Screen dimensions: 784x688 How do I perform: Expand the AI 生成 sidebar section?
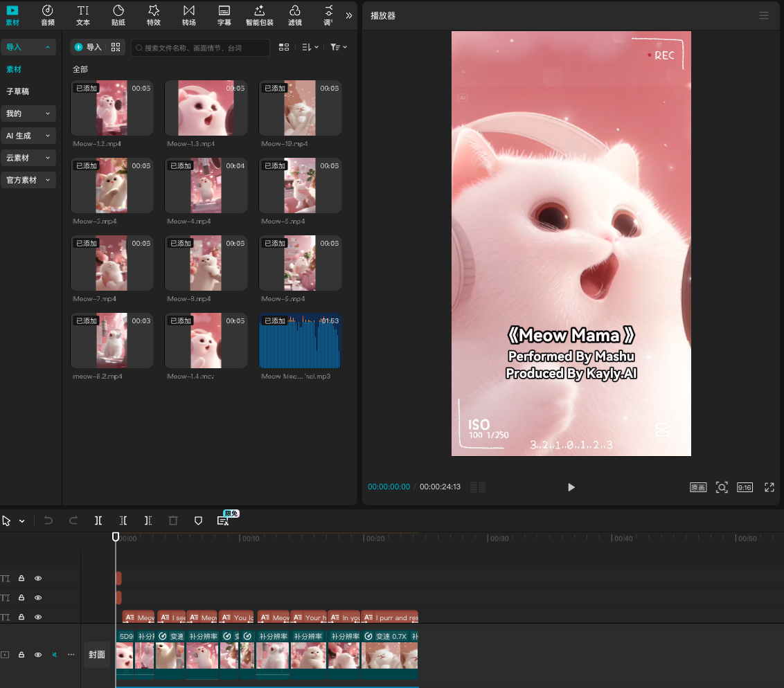28,136
